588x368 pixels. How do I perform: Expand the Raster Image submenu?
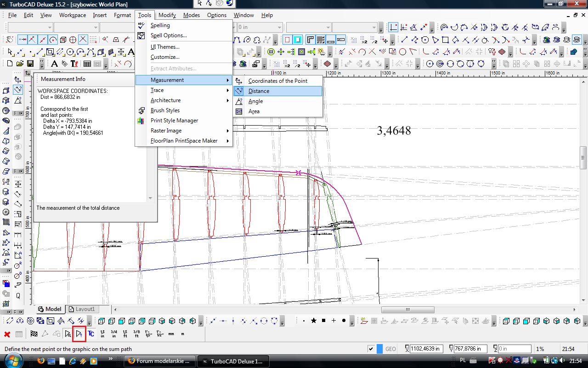(x=166, y=131)
